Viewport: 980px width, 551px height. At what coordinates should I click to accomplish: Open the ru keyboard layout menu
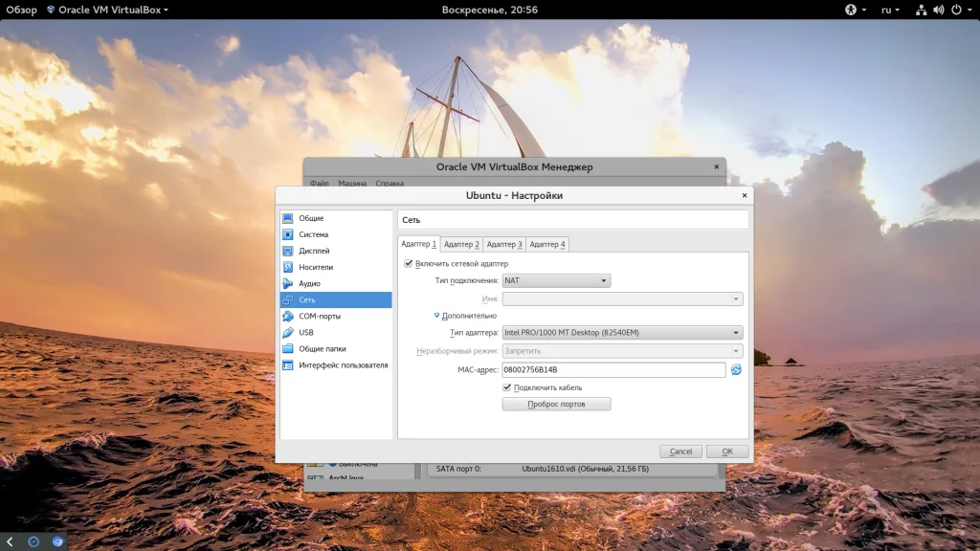point(889,10)
